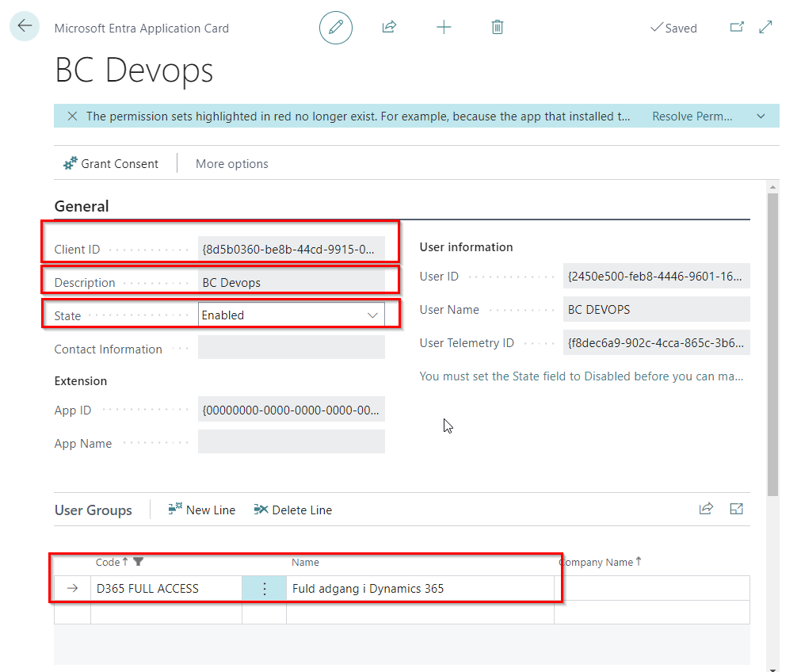
Task: Maximize the User Groups part icon
Action: click(736, 510)
